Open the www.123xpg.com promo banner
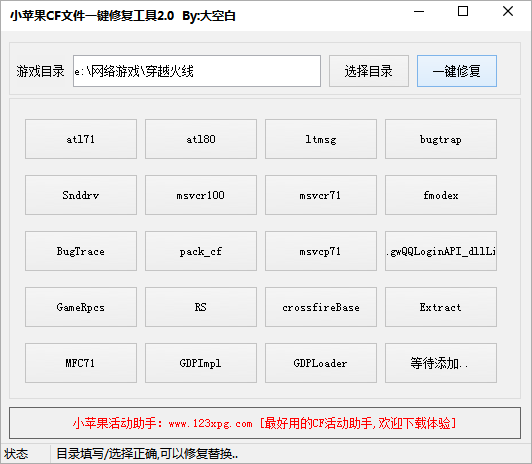 click(265, 423)
